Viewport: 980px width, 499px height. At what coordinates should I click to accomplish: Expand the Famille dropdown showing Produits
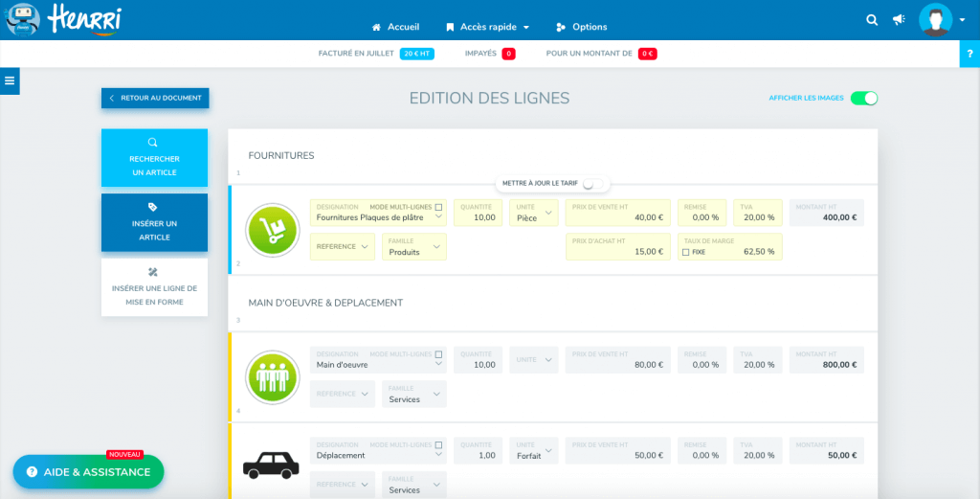413,247
